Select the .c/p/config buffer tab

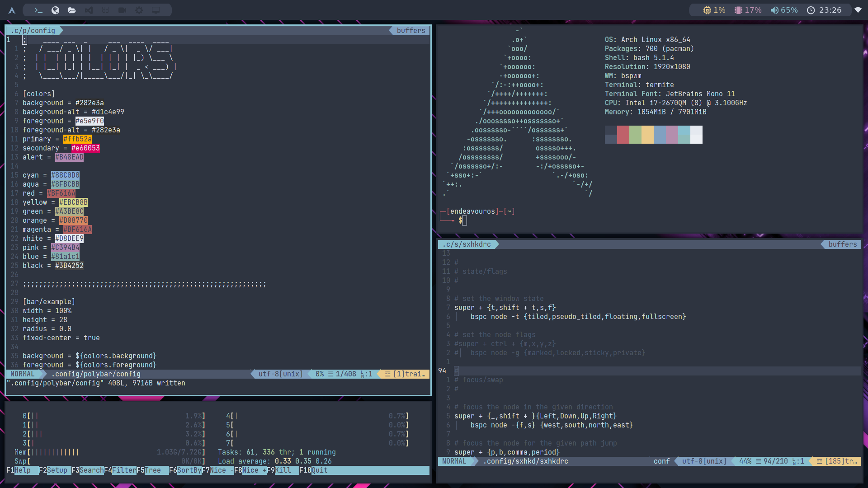click(x=34, y=30)
